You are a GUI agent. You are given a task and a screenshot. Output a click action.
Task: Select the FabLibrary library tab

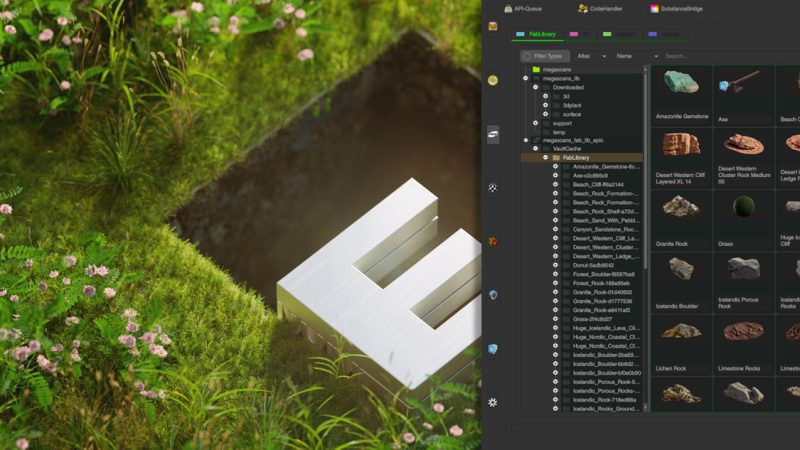point(536,34)
